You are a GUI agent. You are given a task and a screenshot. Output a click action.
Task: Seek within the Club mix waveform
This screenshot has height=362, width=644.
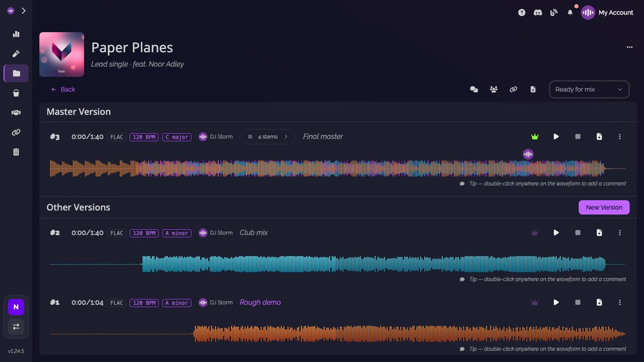pyautogui.click(x=338, y=264)
